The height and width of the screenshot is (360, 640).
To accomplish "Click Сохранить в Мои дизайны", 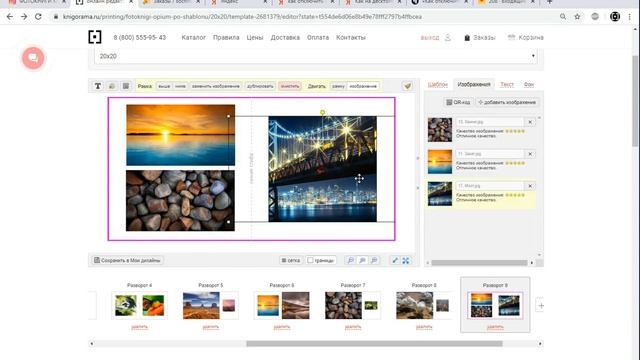I will (x=127, y=260).
